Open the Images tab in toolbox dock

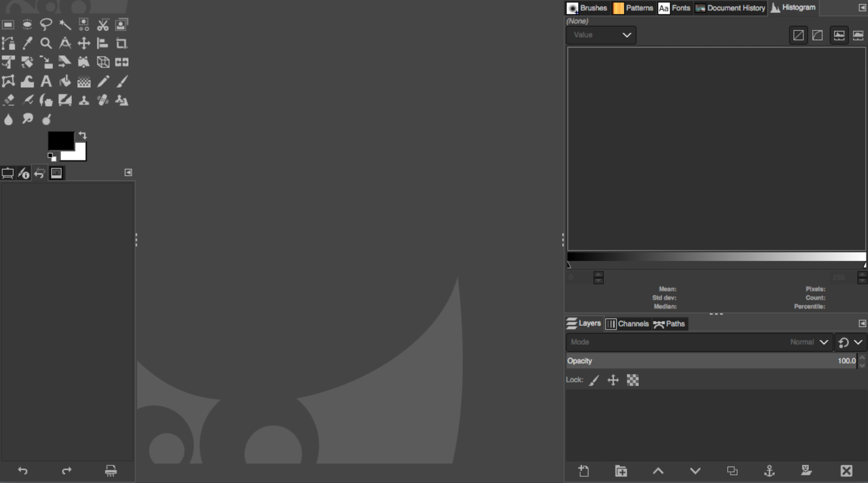[56, 173]
